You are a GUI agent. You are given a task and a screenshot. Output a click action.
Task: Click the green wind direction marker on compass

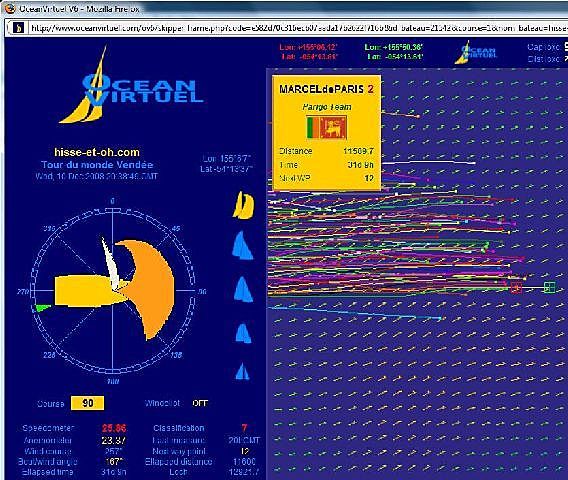pyautogui.click(x=42, y=308)
